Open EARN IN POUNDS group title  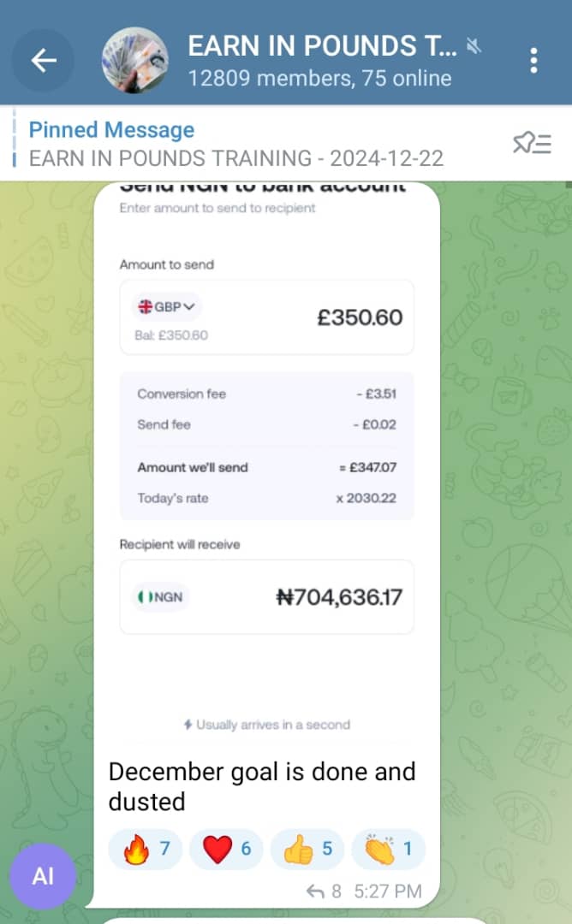click(x=322, y=45)
